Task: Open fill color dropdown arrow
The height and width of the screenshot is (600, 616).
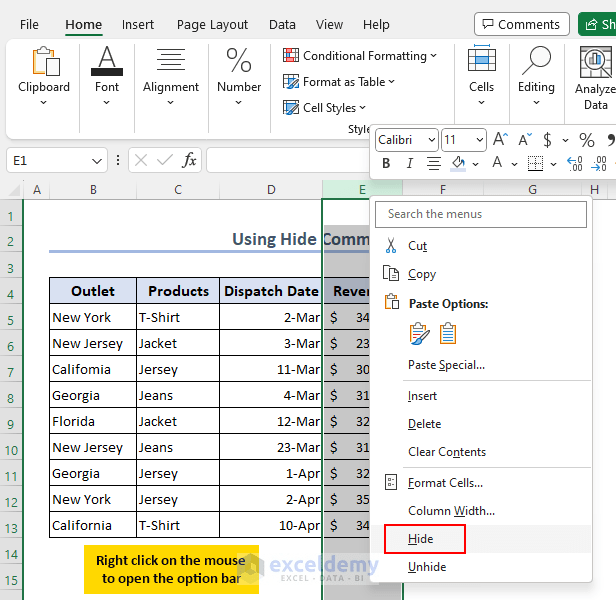Action: 475,164
